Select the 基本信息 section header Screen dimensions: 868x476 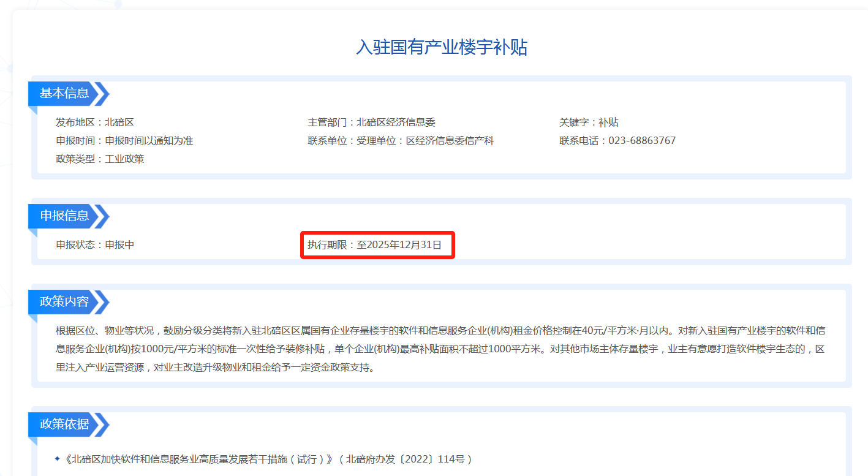[x=64, y=94]
